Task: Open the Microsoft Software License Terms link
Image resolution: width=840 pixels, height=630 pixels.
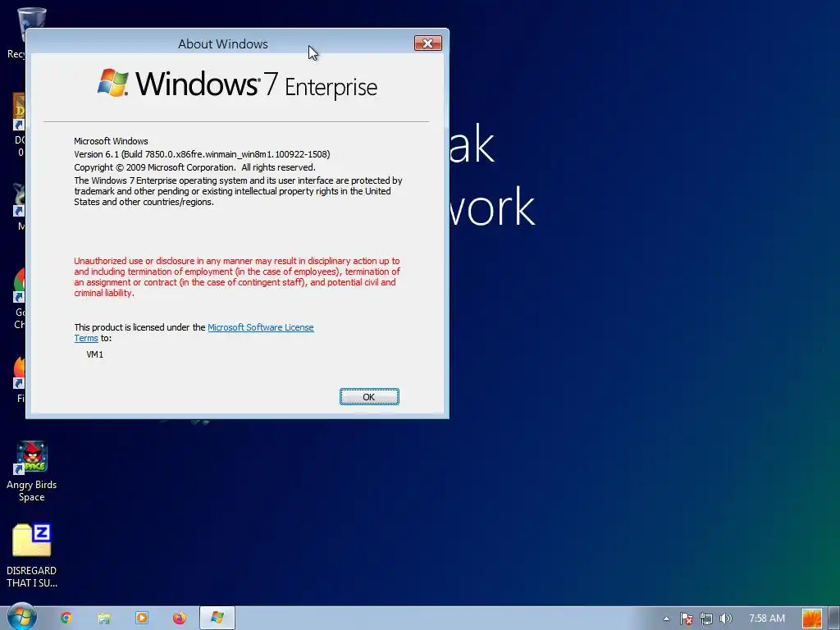Action: [x=260, y=327]
